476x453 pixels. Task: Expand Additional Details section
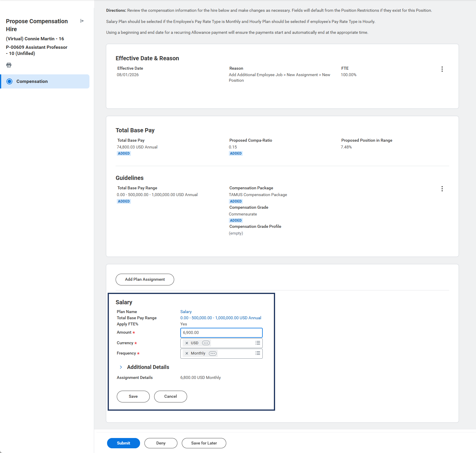121,367
